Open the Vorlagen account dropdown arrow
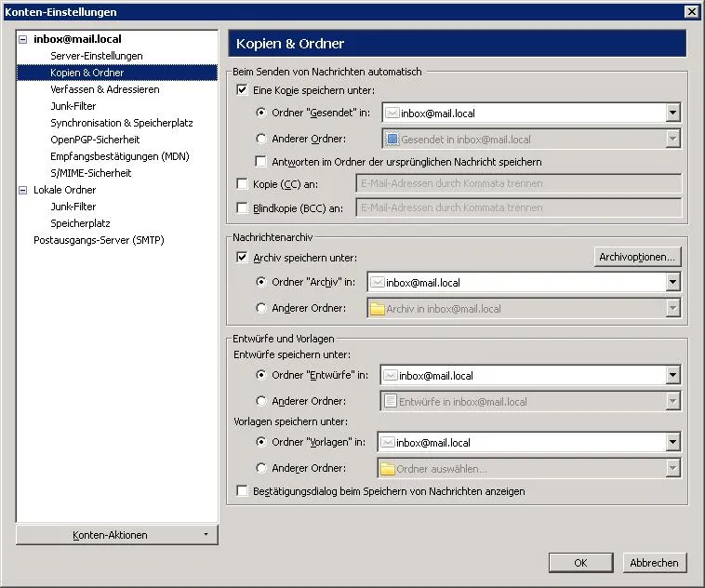Screen dimensions: 705x588 (672, 442)
